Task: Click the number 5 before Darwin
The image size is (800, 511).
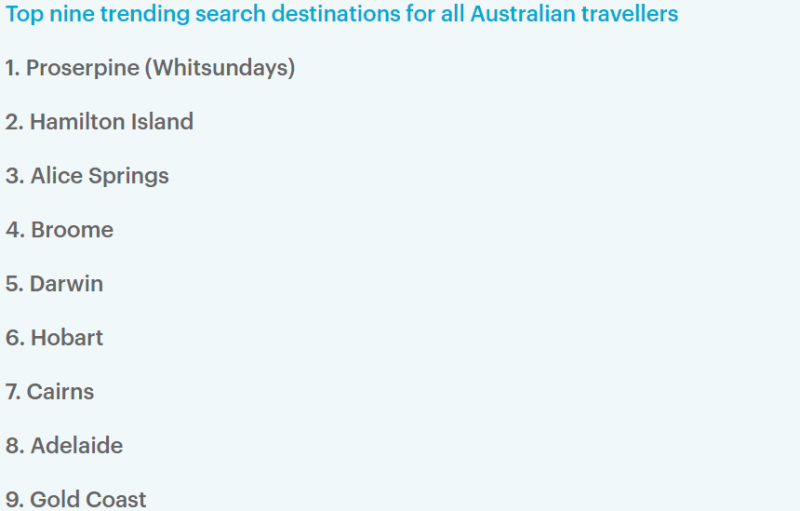Action: [x=14, y=284]
